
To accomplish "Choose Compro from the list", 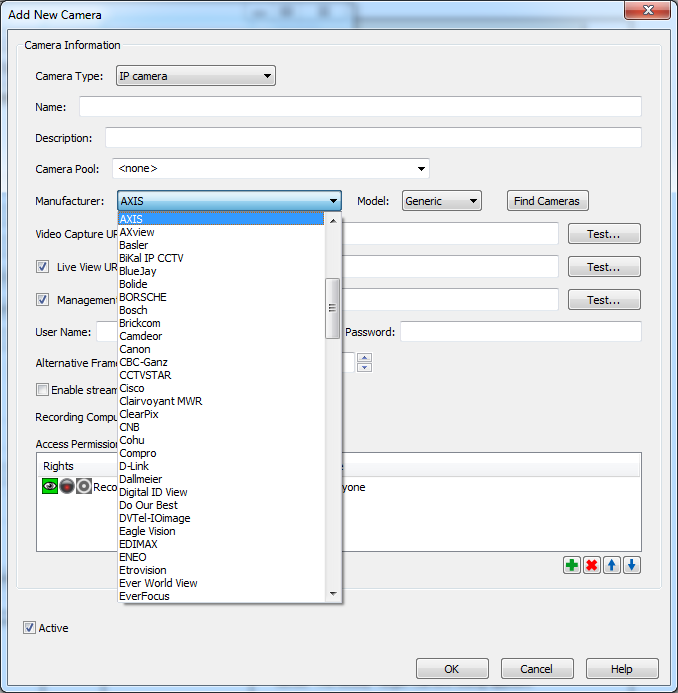I will tap(221, 453).
